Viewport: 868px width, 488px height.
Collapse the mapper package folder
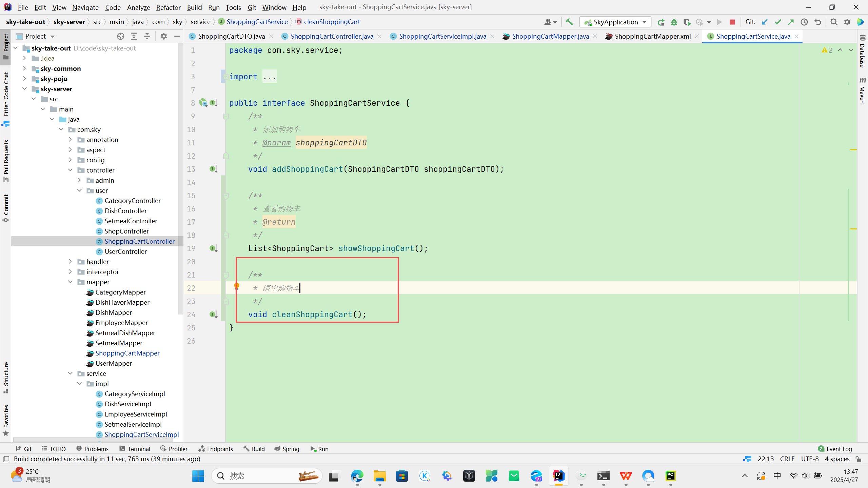click(70, 282)
